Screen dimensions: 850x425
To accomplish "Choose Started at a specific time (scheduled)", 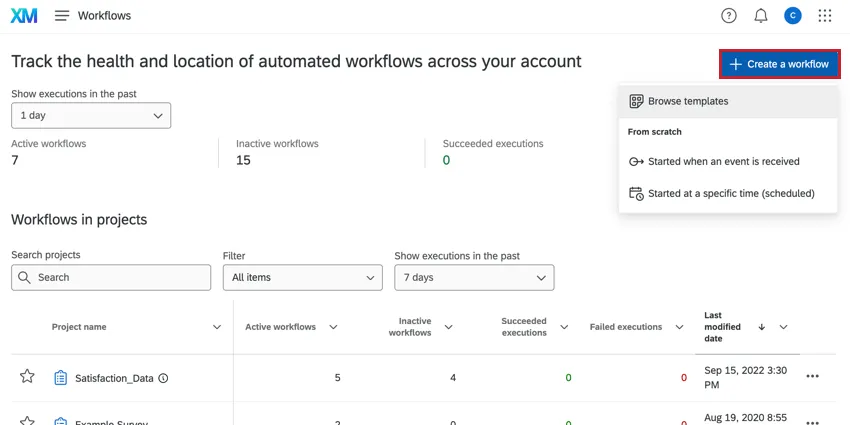I will click(730, 193).
